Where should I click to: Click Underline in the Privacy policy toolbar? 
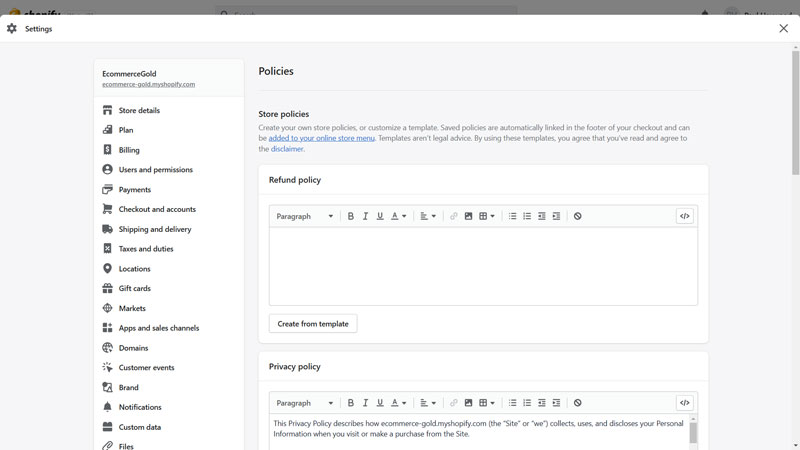tap(380, 403)
